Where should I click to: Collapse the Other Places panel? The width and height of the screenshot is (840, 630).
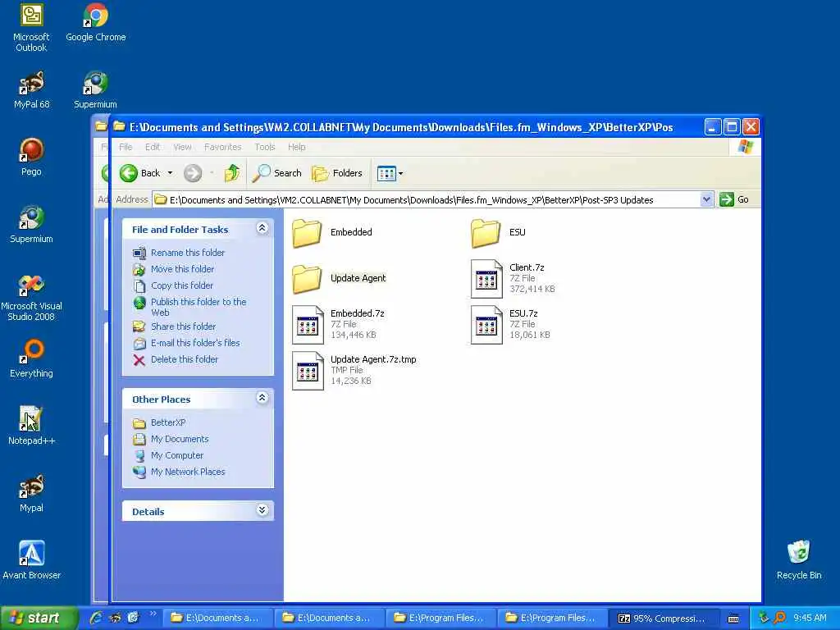click(262, 398)
